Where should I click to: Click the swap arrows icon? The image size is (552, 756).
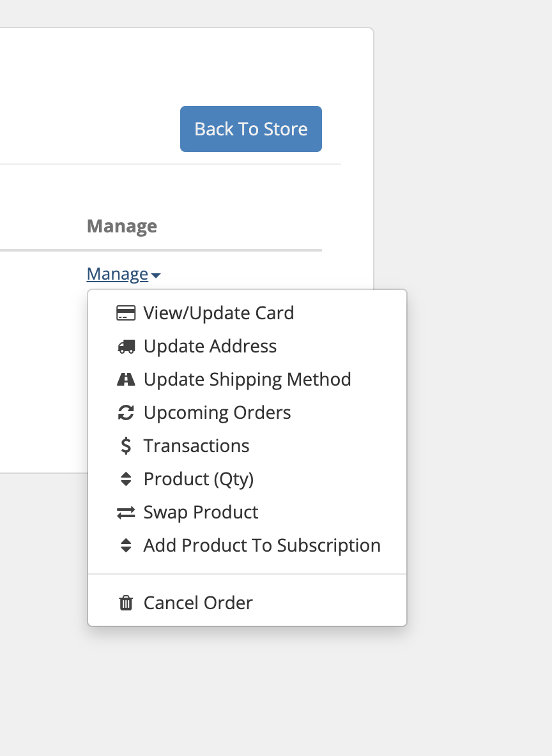click(126, 513)
